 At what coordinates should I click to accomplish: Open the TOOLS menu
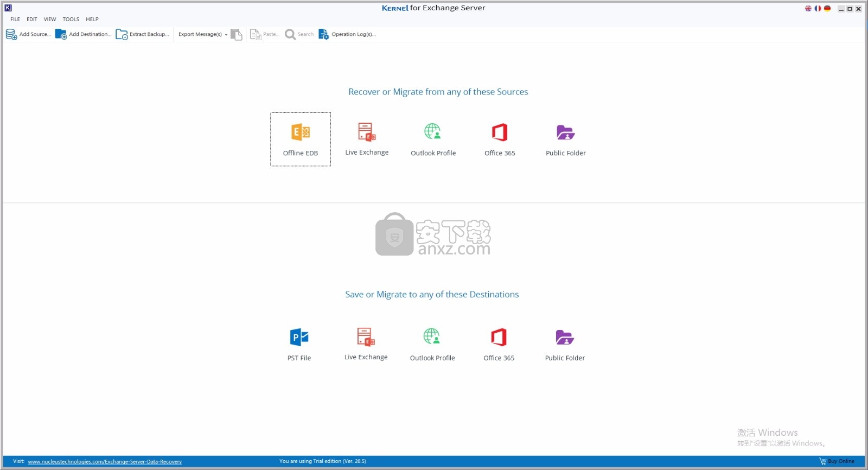pyautogui.click(x=71, y=19)
